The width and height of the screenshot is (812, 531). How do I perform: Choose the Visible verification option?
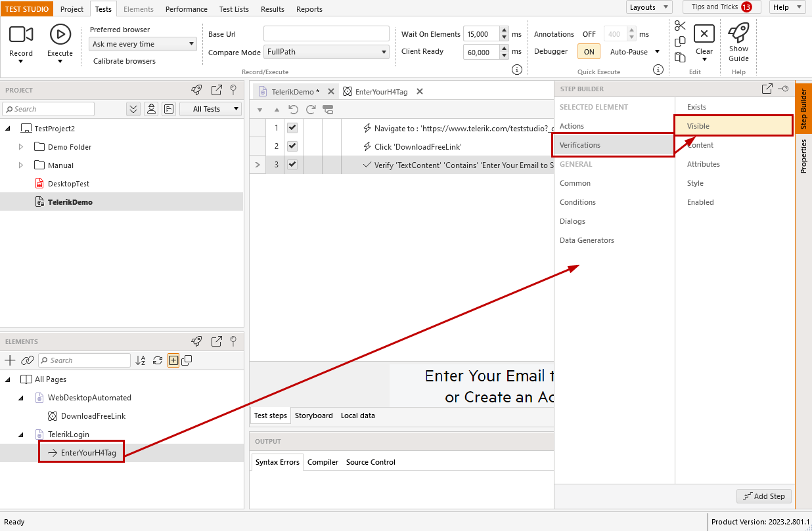click(x=734, y=126)
